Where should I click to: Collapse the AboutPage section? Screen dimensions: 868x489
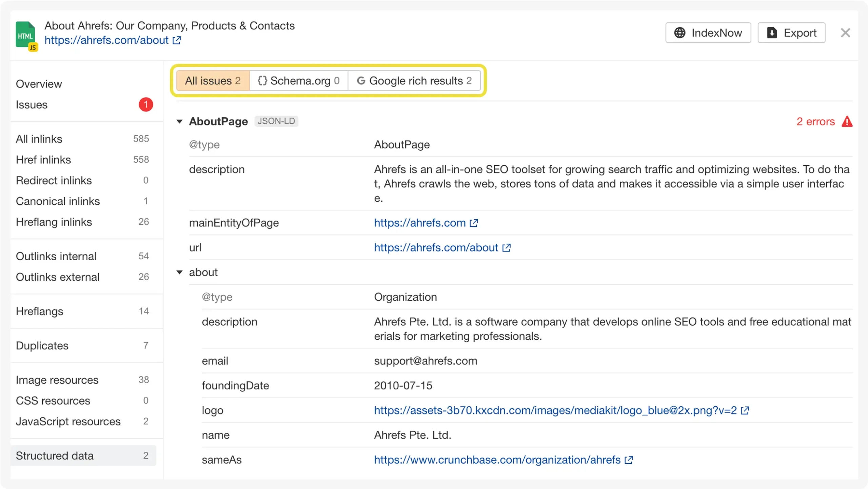pyautogui.click(x=180, y=121)
